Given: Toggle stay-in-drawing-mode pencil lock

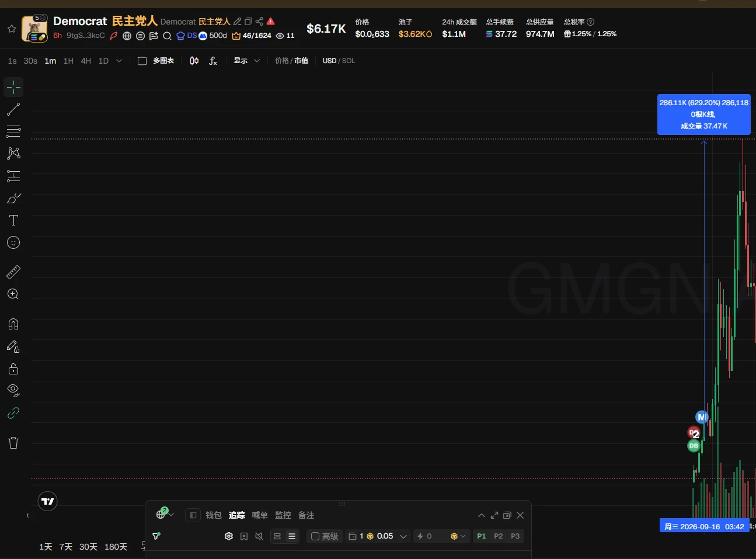Looking at the screenshot, I should [x=13, y=346].
